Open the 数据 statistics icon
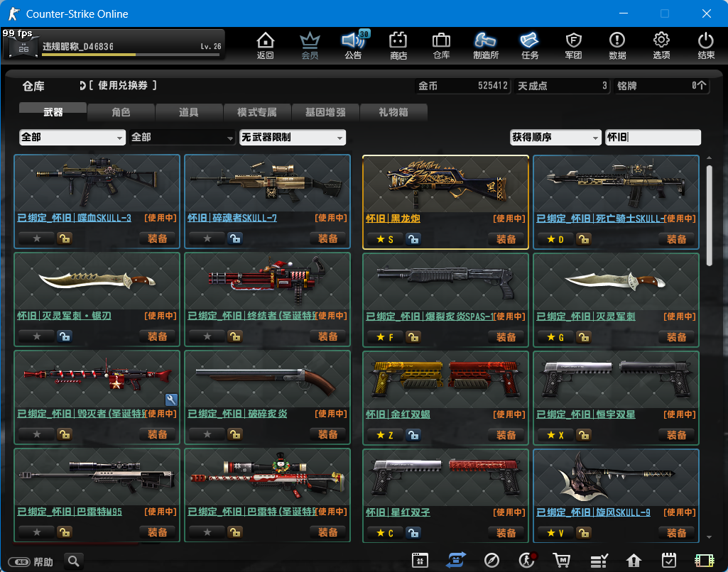This screenshot has height=572, width=728. (x=617, y=45)
